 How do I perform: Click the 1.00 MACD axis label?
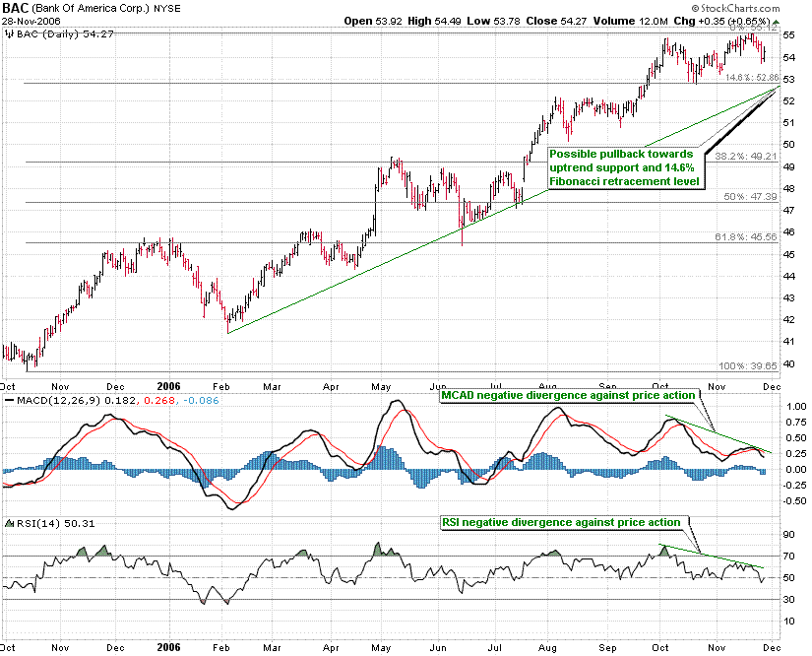click(x=795, y=407)
